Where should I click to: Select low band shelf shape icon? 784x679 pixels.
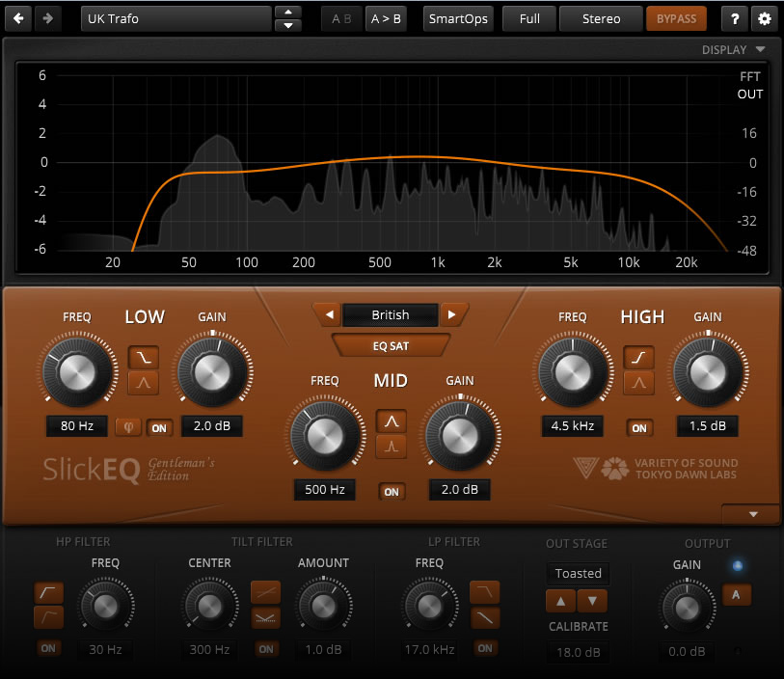(x=144, y=357)
